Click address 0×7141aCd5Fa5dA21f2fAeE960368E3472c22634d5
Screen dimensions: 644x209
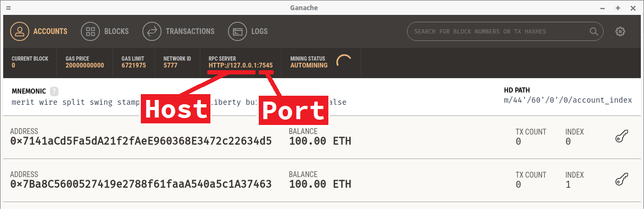click(141, 141)
